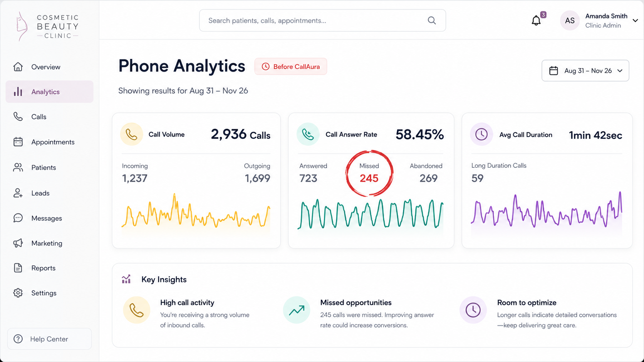This screenshot has width=644, height=362.
Task: Click the green Call Answer Rate chart
Action: point(371,215)
